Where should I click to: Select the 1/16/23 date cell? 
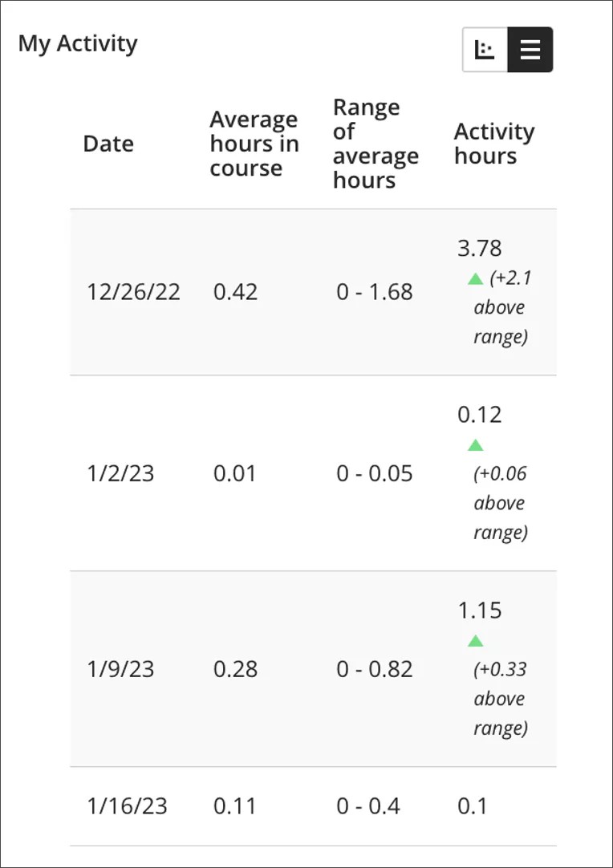pos(127,806)
